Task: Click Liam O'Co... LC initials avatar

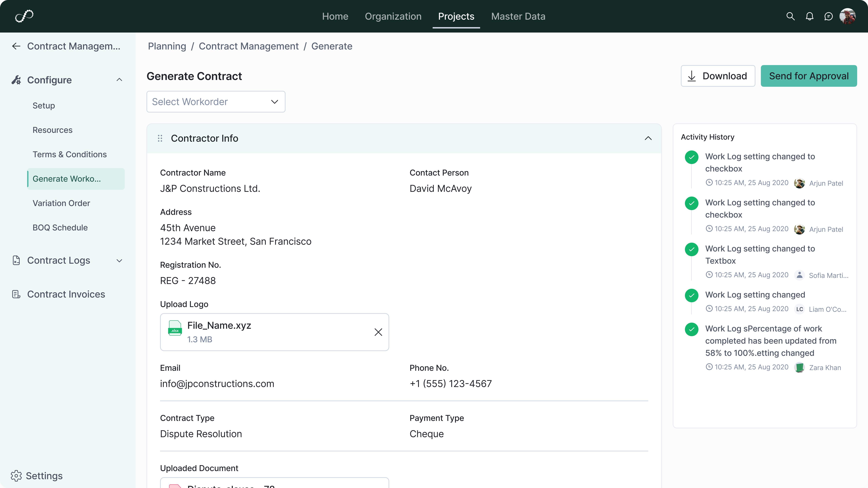Action: click(800, 309)
